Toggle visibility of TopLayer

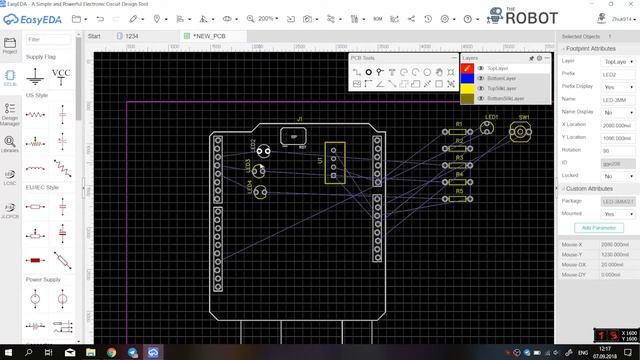click(481, 68)
